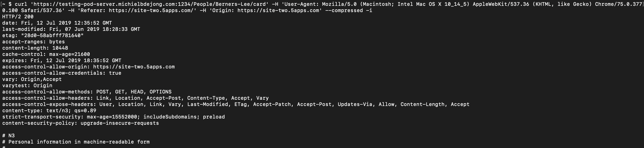The width and height of the screenshot is (644, 148).
Task: Click the access-control-allow-methods line
Action: [87, 92]
